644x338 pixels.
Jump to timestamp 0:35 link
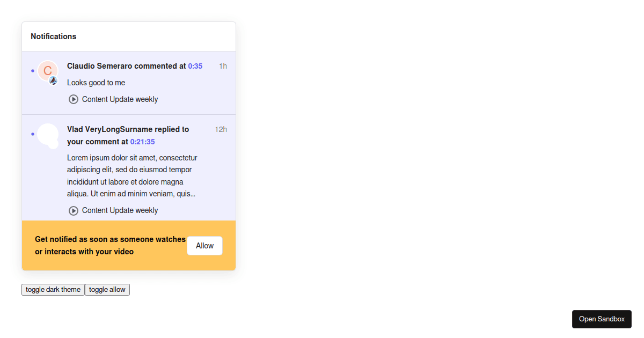coord(195,66)
